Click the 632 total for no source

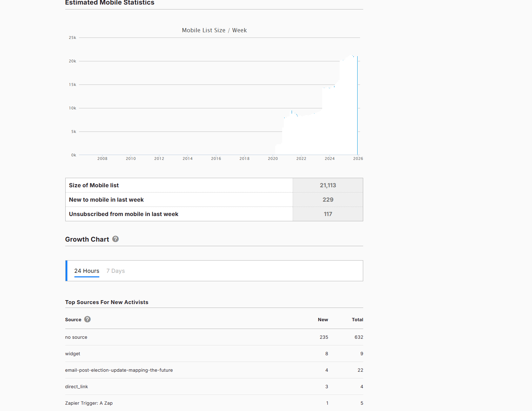tap(359, 337)
